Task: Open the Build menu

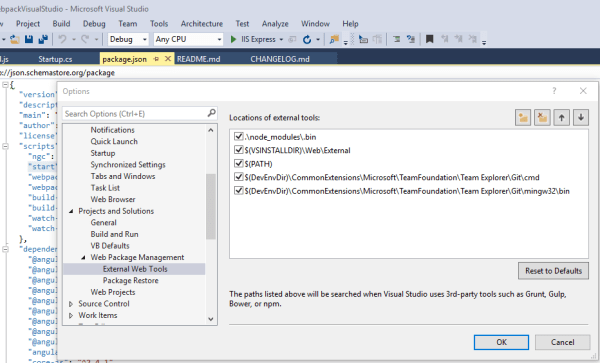Action: [61, 24]
